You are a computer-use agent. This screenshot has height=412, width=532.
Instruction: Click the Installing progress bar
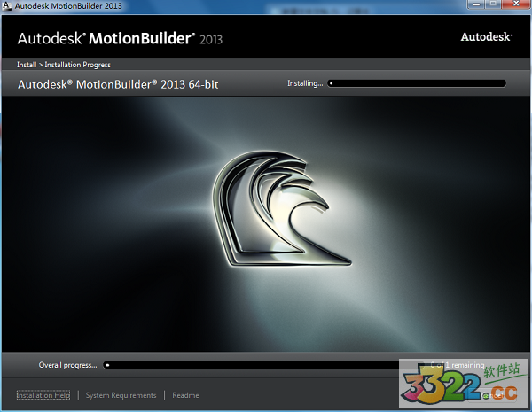click(x=417, y=83)
